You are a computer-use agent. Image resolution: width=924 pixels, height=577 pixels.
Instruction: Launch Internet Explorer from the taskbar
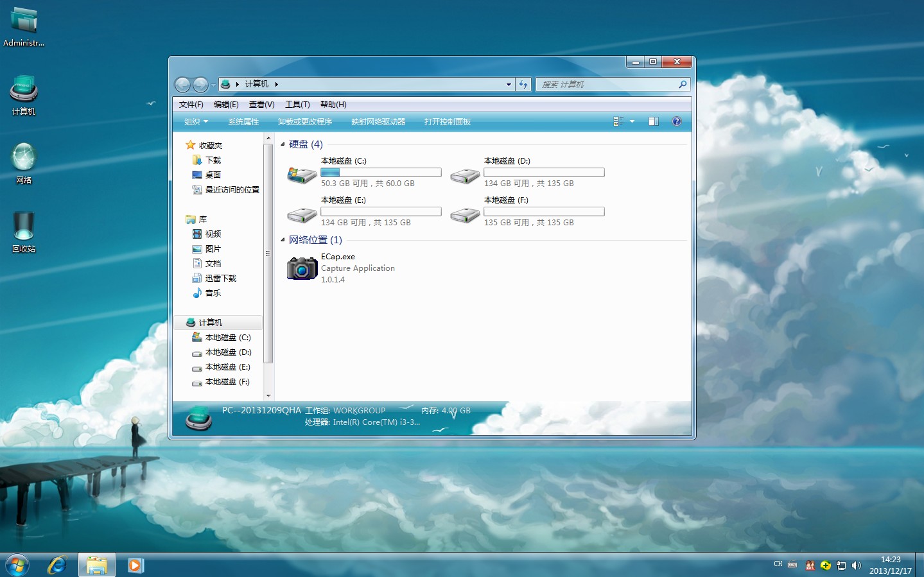57,565
